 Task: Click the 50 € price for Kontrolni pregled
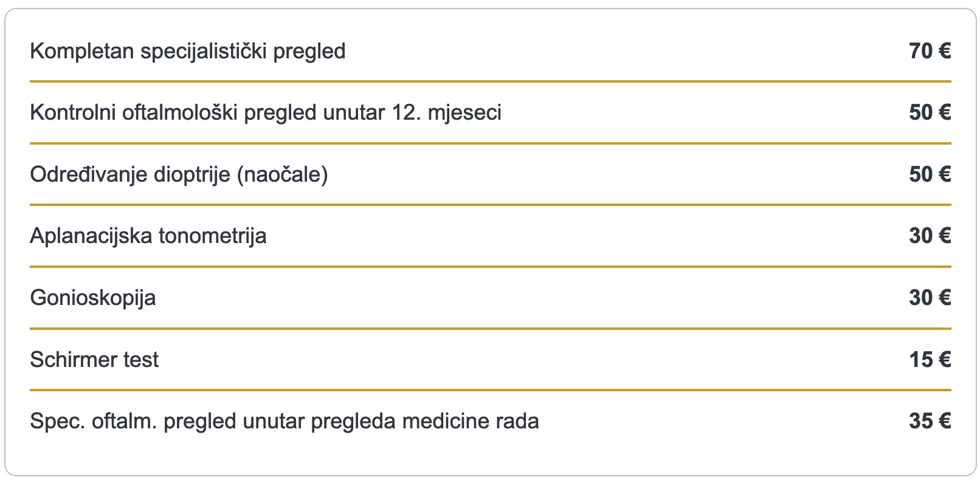(x=930, y=113)
